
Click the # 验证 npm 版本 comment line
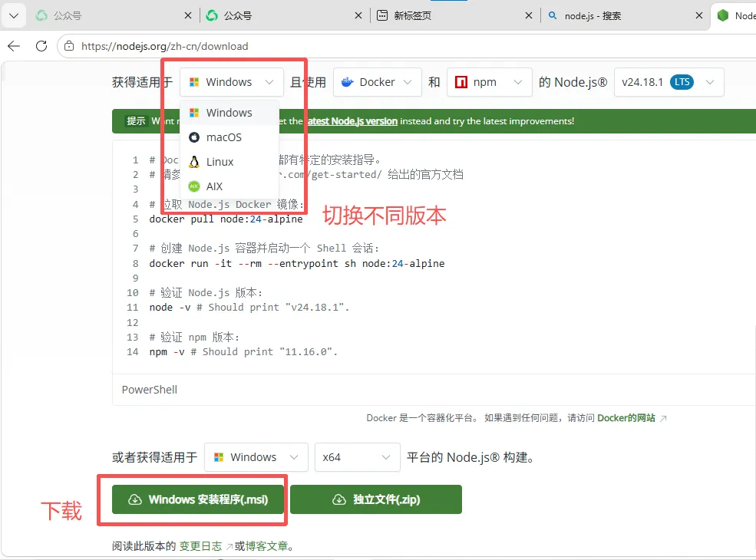pyautogui.click(x=194, y=338)
